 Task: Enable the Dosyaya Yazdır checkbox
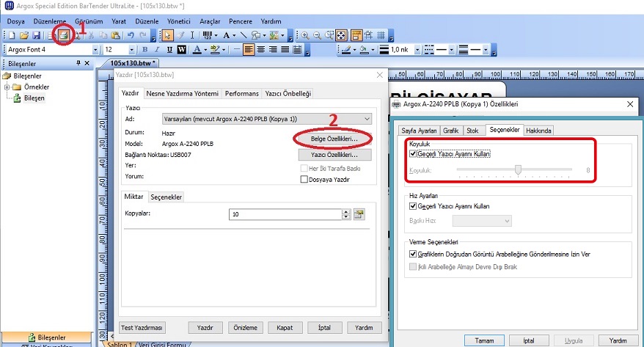coord(304,179)
